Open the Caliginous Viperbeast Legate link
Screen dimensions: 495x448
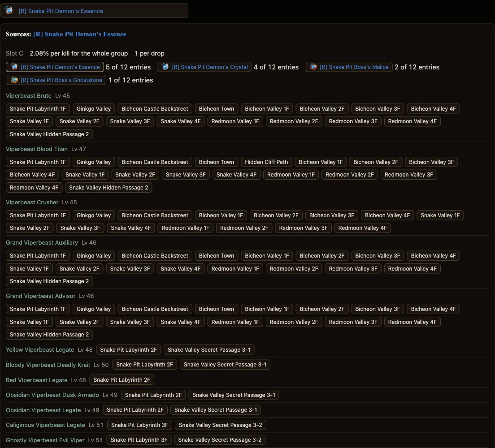point(45,425)
